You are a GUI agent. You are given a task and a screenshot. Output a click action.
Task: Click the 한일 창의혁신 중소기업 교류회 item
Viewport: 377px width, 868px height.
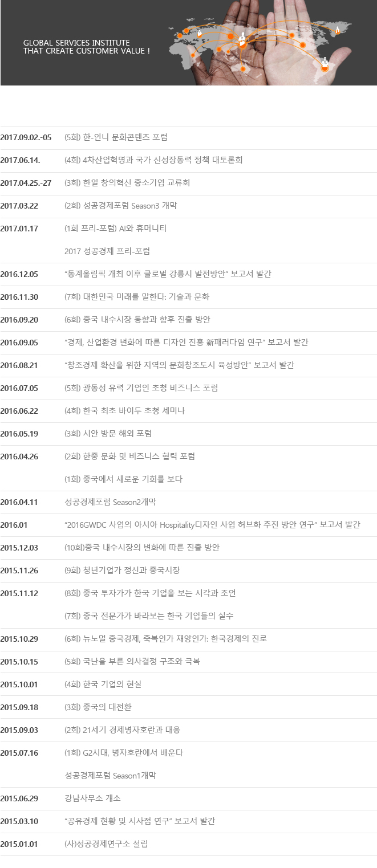pyautogui.click(x=127, y=183)
